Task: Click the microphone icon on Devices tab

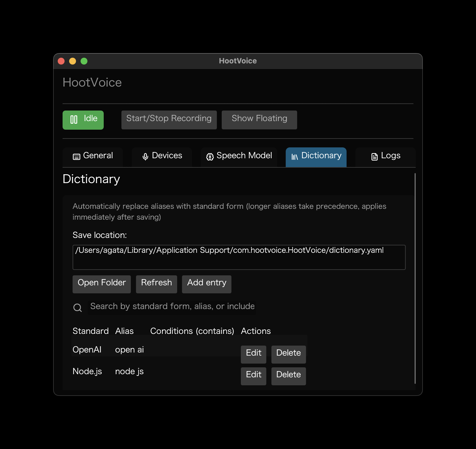Action: (x=145, y=157)
